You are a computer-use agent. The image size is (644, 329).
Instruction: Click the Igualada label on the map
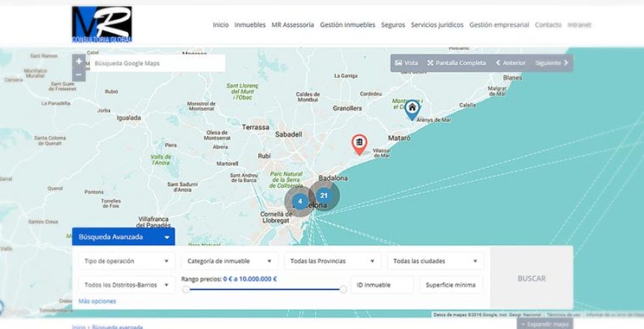pos(129,117)
